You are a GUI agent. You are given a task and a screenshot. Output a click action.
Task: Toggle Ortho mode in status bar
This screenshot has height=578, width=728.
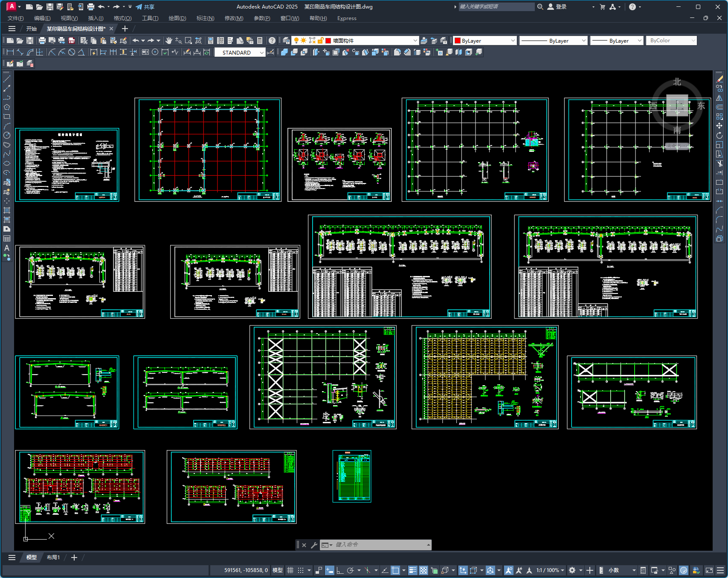(340, 570)
